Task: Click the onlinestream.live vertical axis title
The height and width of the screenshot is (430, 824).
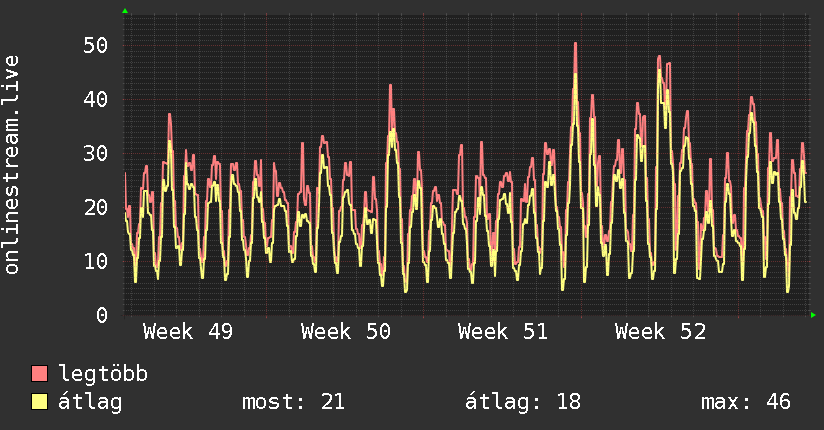Action: pyautogui.click(x=12, y=165)
